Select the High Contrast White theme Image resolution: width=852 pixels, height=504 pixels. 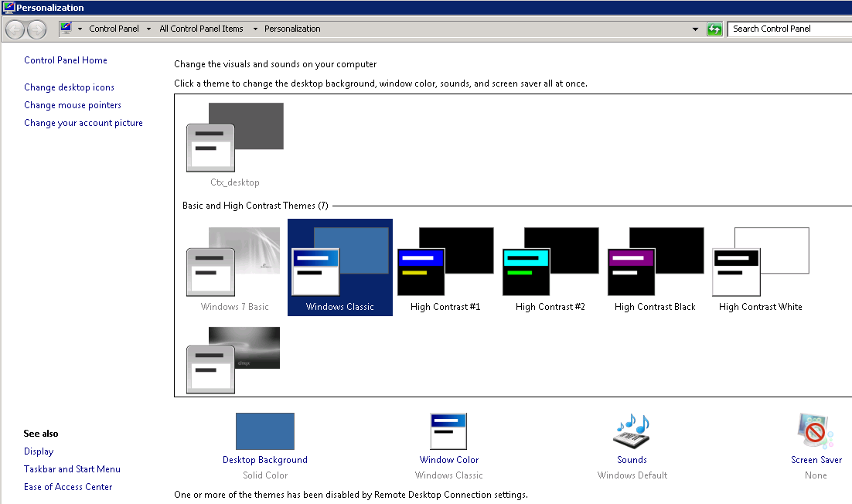(761, 263)
